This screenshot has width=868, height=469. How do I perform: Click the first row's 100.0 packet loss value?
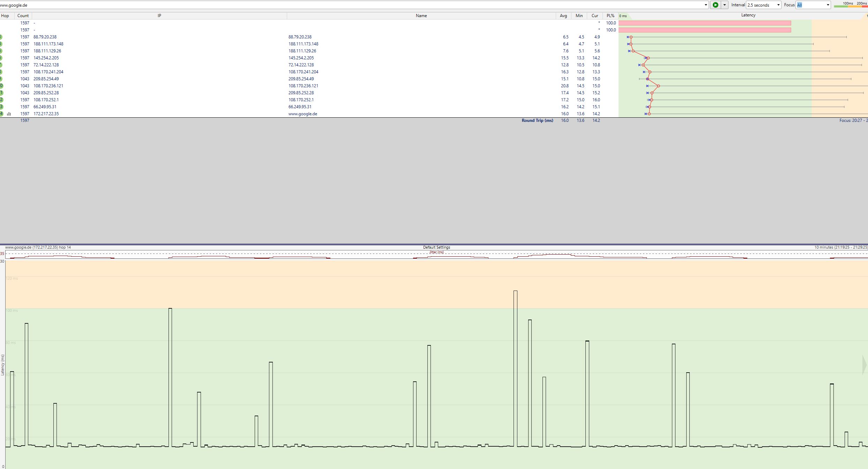tap(611, 23)
